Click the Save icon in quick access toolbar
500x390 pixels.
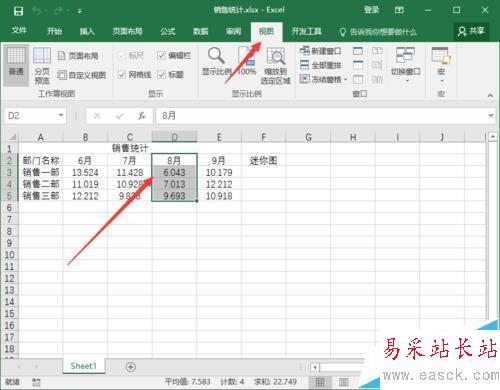(18, 11)
